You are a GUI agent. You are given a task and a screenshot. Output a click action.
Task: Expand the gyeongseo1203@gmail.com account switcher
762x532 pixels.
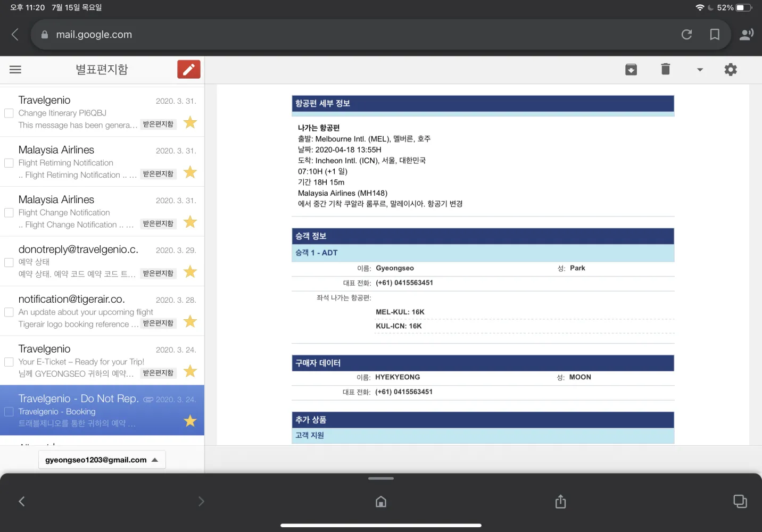(x=102, y=460)
